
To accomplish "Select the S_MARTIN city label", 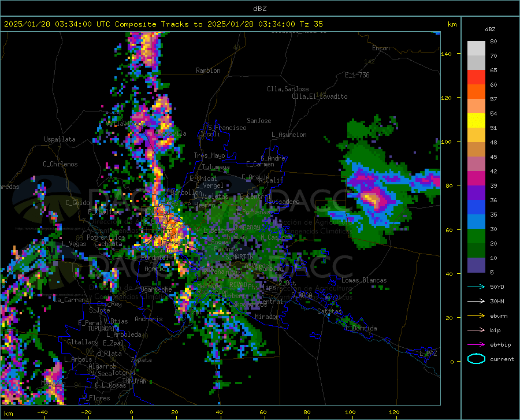I will (239, 257).
